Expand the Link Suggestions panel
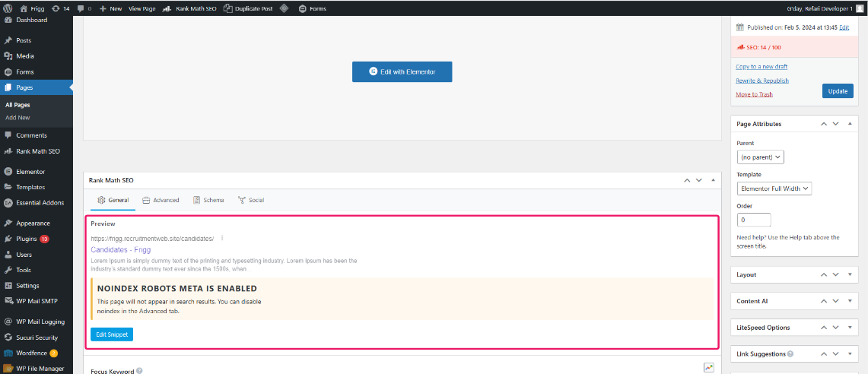 tap(850, 353)
